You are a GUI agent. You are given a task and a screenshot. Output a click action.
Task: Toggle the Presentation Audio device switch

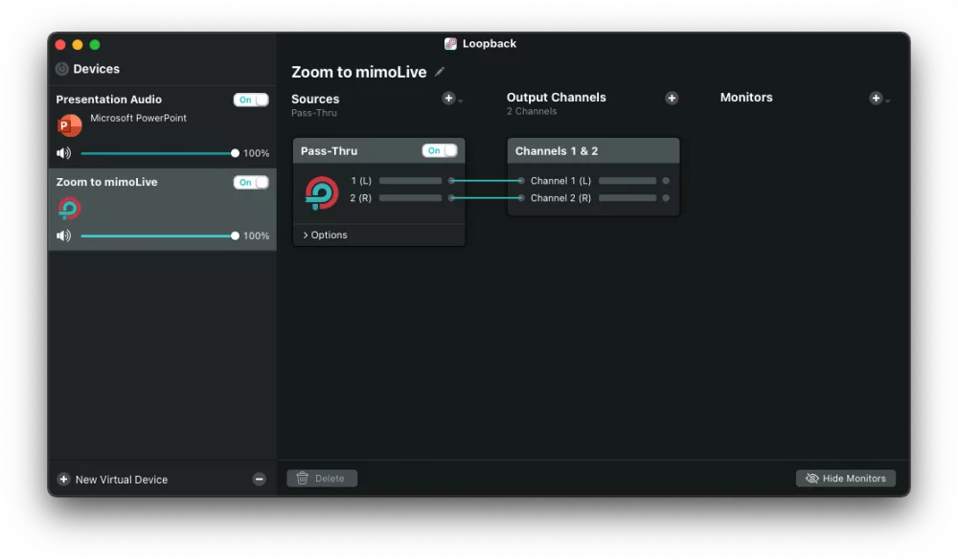click(x=250, y=100)
